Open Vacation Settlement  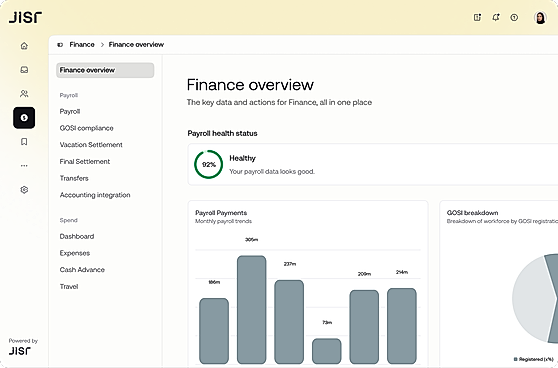pos(91,145)
